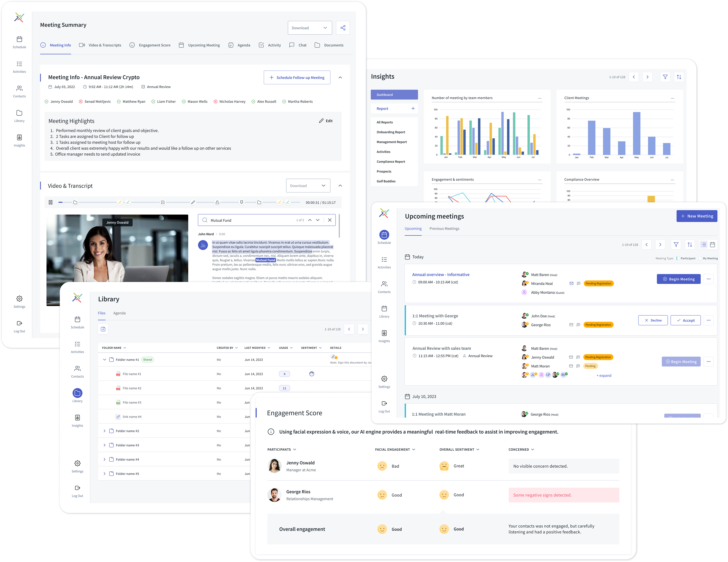
Task: Add a new Report with plus icon
Action: [413, 109]
